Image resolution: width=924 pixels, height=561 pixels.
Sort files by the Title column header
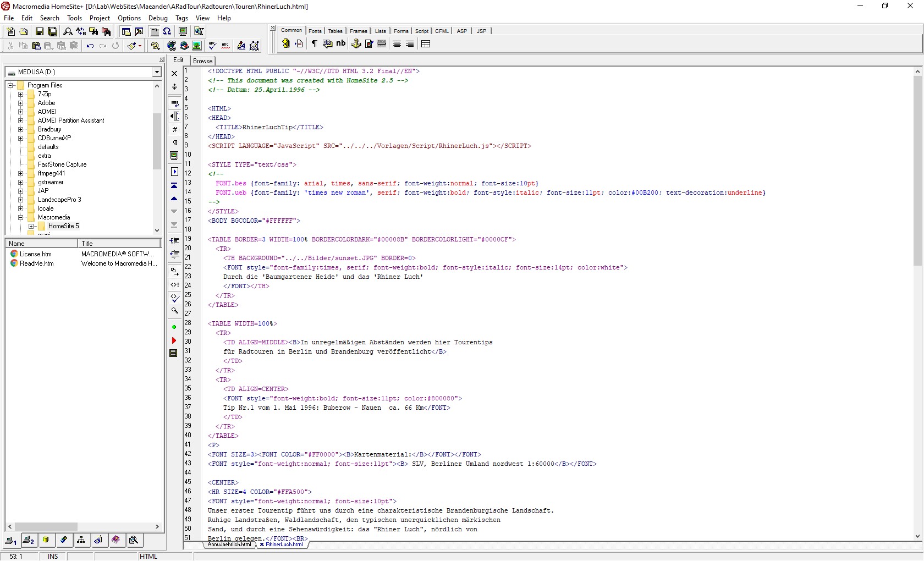coord(119,244)
